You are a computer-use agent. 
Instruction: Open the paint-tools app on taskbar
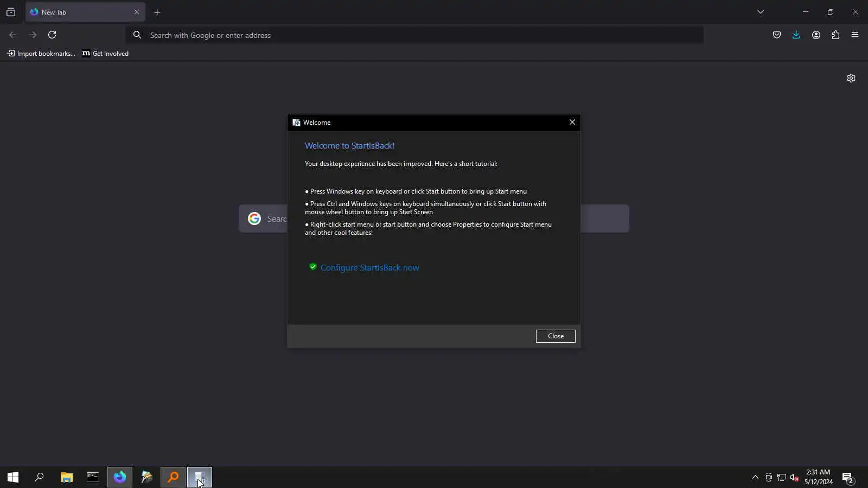click(x=146, y=477)
